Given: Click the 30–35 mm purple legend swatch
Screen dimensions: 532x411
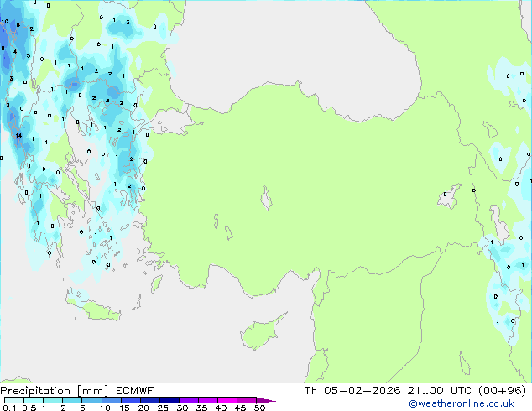Looking at the screenshot, I should click(x=189, y=400).
